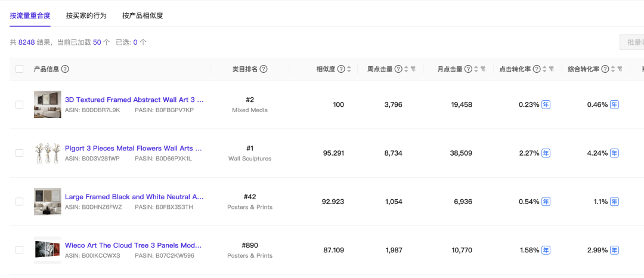
Task: Open Pigort 3 Pieces Metal Flowers link
Action: point(134,148)
